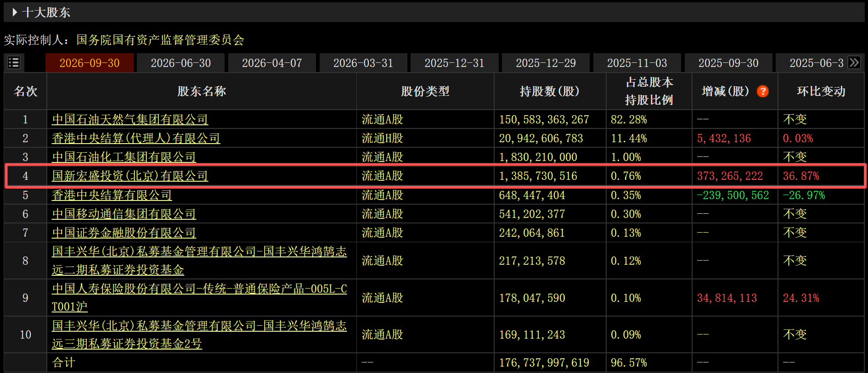Screen dimensions: 868x373
Task: Switch to the 2025-09-30 tab
Action: [728, 63]
